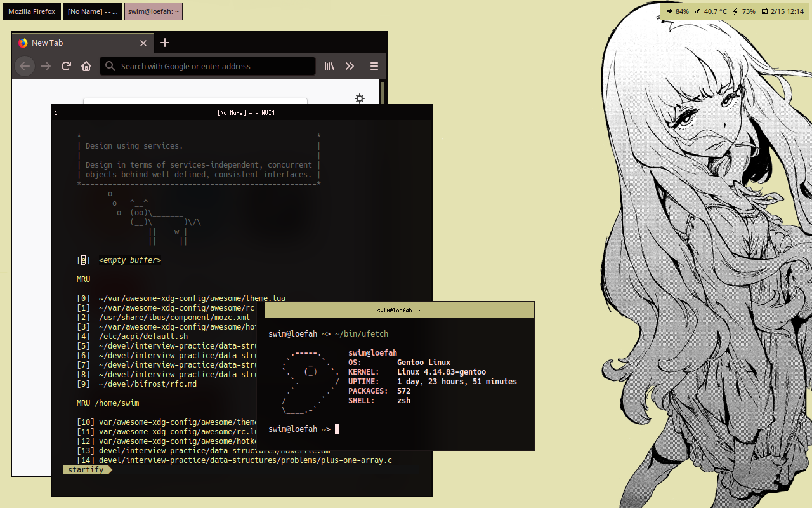Click the terminal cursor at the last prompt
The width and height of the screenshot is (812, 508).
coord(337,429)
